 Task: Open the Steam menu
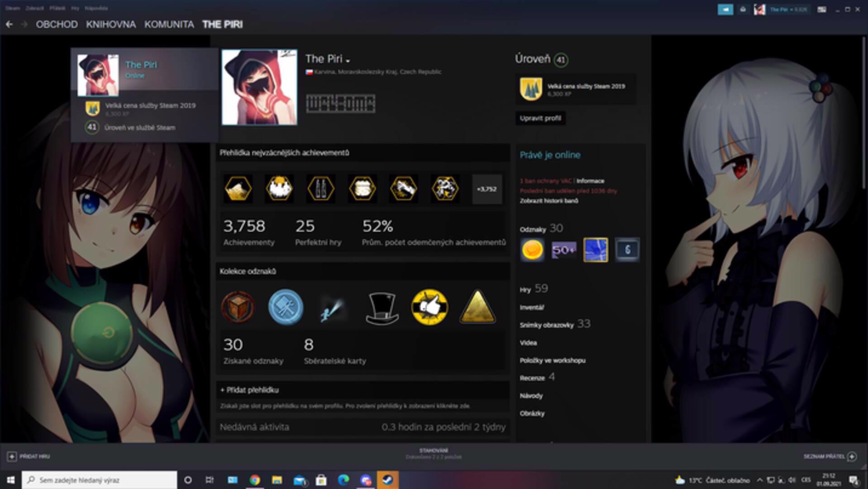pos(13,8)
